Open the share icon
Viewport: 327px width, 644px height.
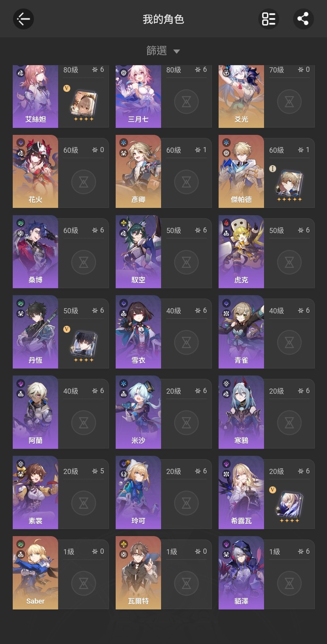click(303, 19)
